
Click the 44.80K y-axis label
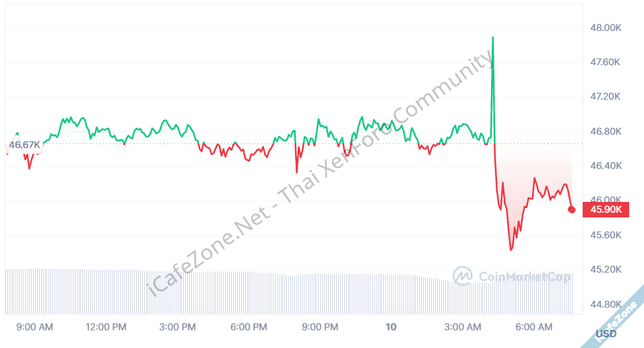(x=604, y=305)
